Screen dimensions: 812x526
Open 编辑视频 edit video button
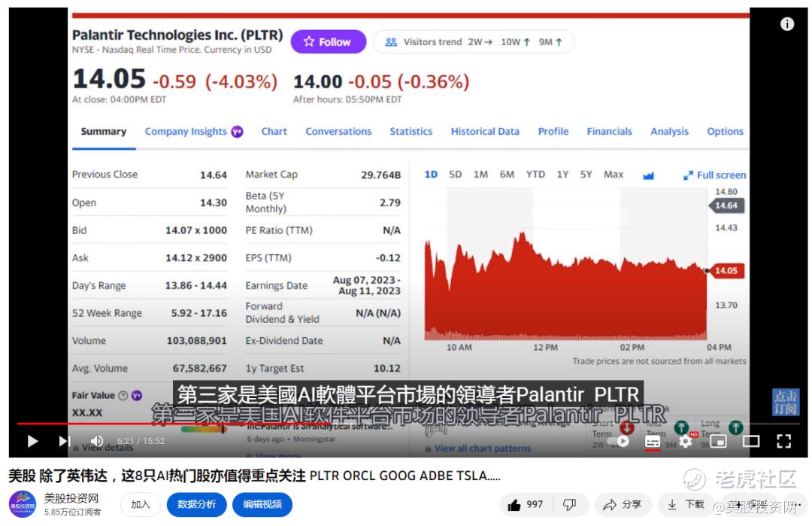pos(262,505)
